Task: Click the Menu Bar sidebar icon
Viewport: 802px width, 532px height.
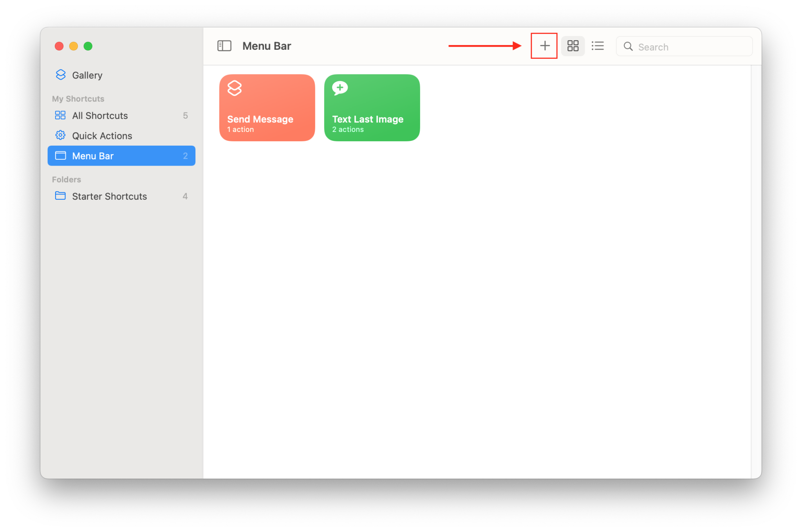Action: [x=61, y=155]
